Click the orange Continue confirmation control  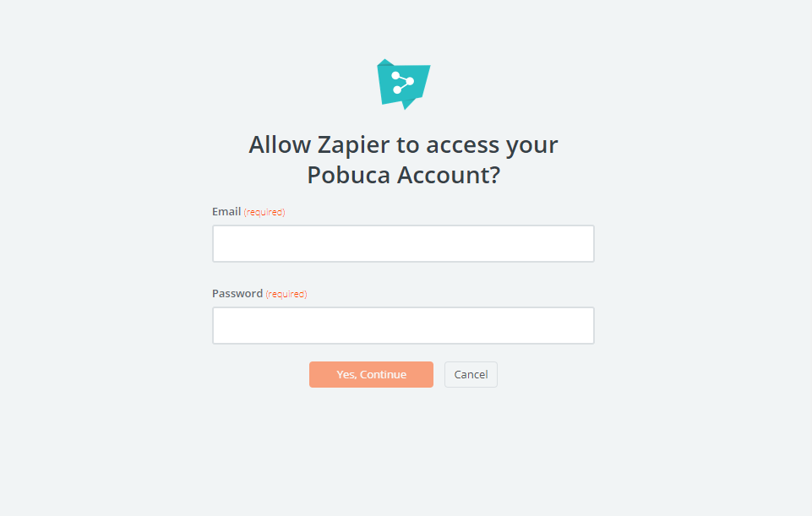(x=371, y=374)
